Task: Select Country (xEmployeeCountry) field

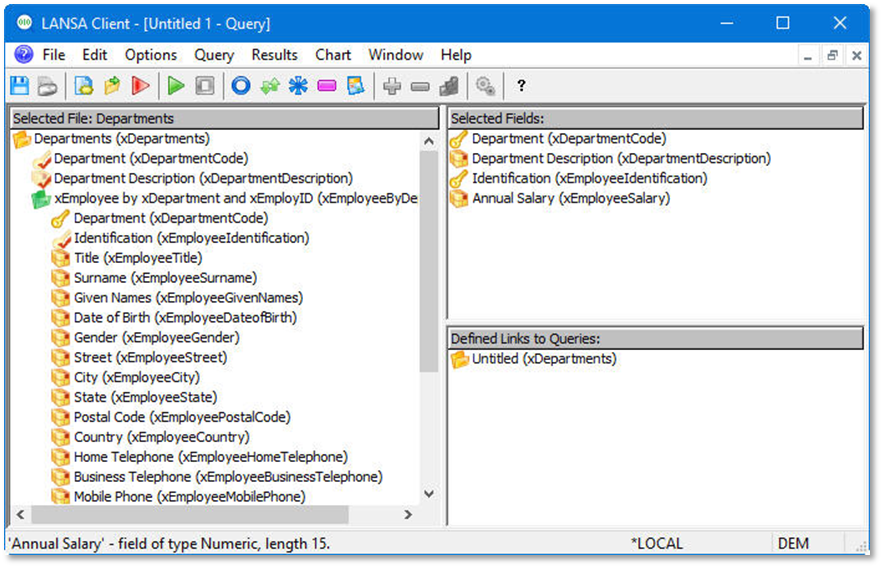Action: tap(161, 437)
